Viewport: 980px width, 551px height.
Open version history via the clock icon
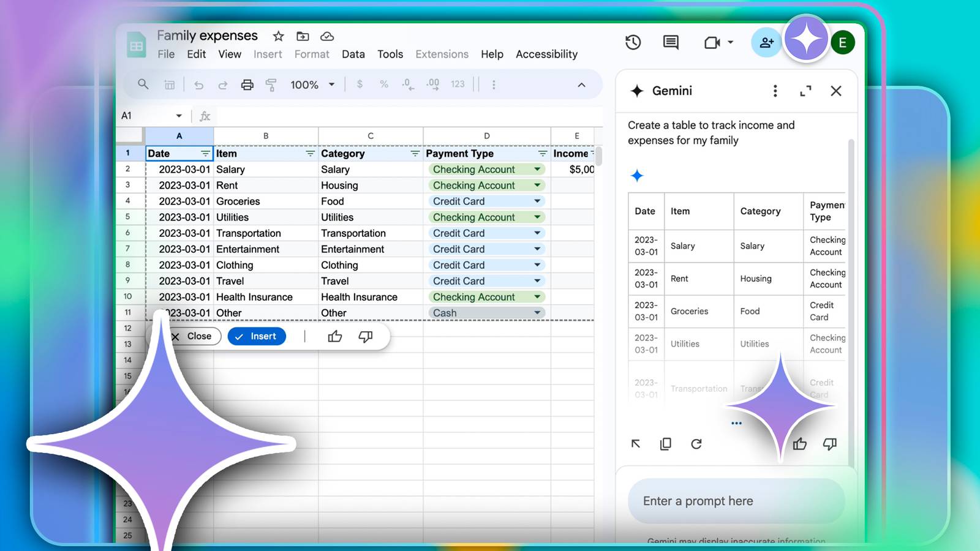(x=633, y=42)
